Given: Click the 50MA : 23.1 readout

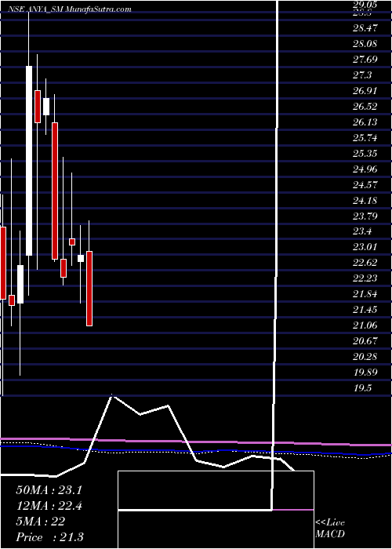Looking at the screenshot, I should point(49,490).
